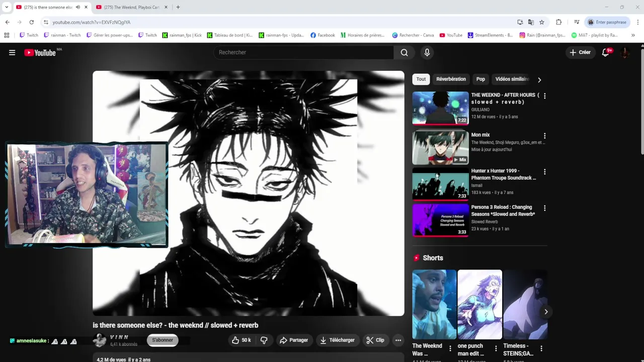
Task: Open browser extensions puzzle icon
Action: point(558,22)
